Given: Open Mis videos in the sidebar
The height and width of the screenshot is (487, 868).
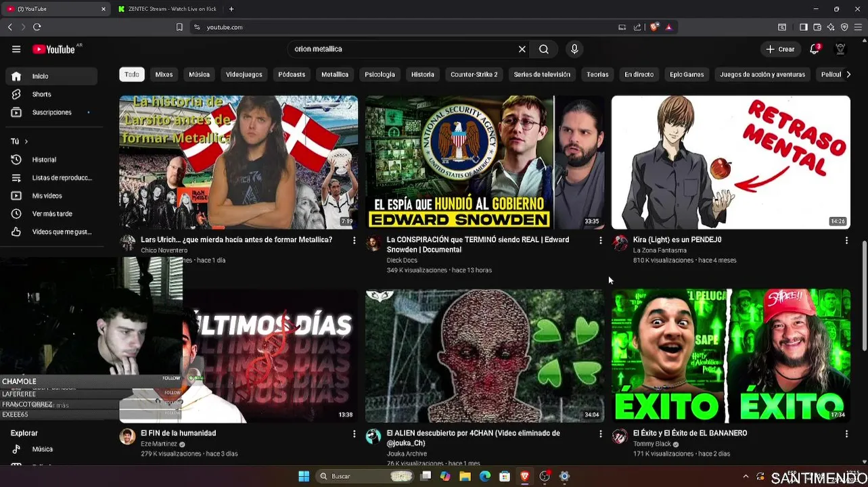Looking at the screenshot, I should (x=51, y=195).
